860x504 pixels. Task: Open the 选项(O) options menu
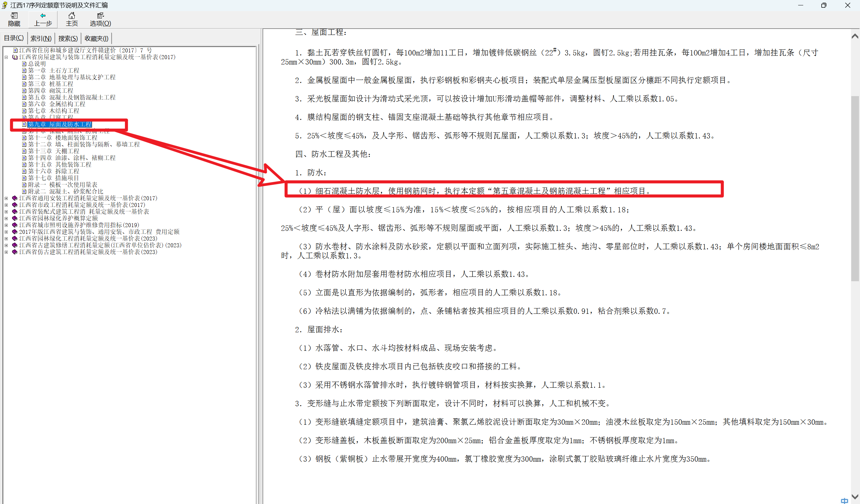100,19
